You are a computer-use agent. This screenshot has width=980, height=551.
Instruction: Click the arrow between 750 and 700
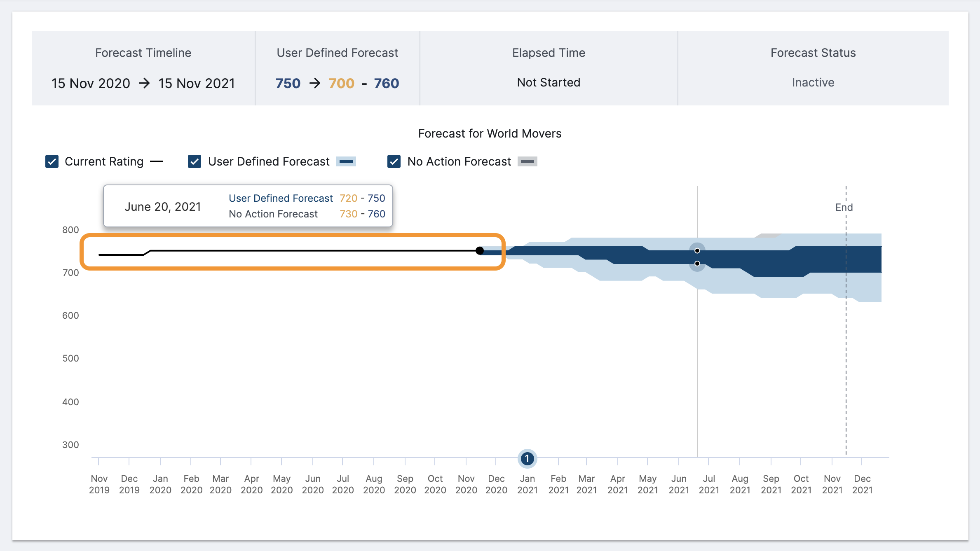point(315,83)
